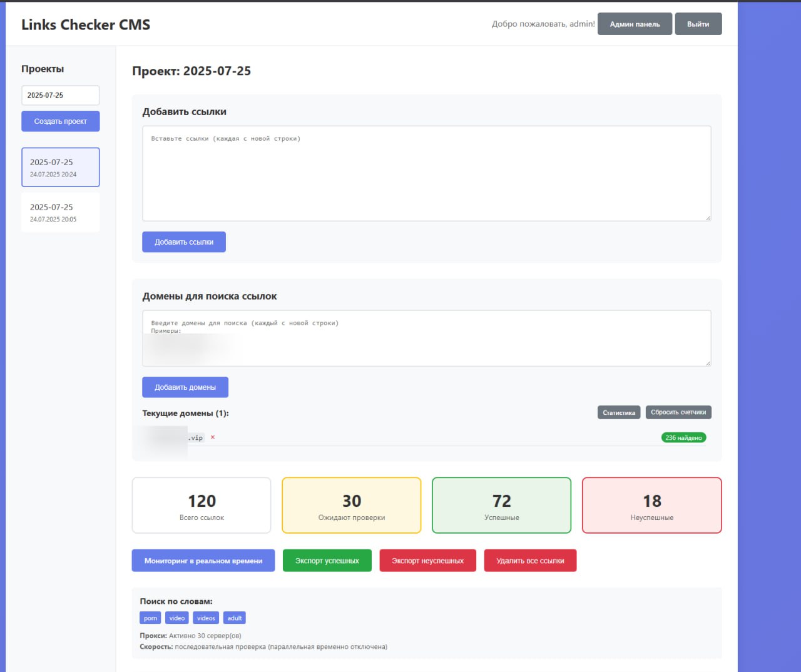
Task: Focus the domains search textarea
Action: (x=426, y=339)
